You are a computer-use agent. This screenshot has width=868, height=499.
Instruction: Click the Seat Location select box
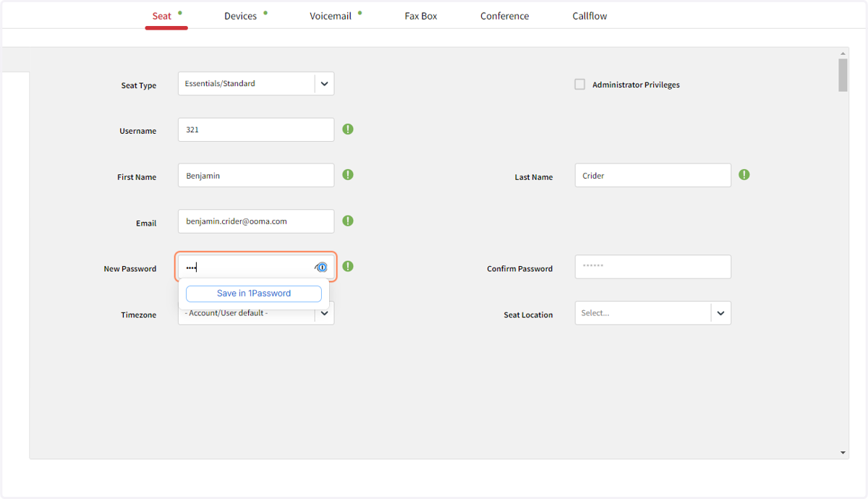pyautogui.click(x=653, y=313)
